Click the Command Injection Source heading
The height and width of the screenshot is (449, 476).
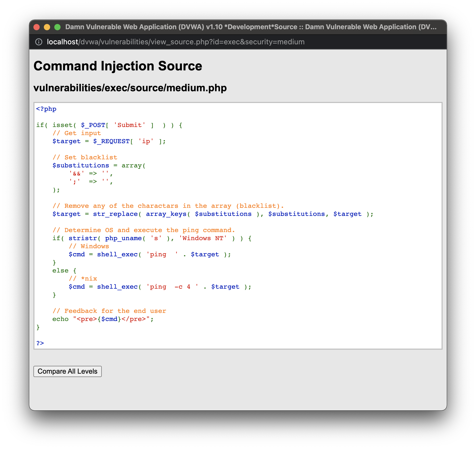(118, 66)
